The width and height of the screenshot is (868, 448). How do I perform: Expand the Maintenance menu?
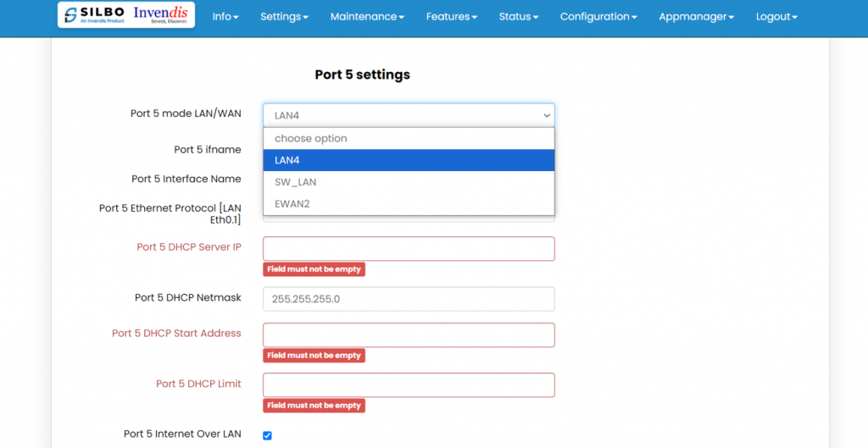(x=367, y=17)
